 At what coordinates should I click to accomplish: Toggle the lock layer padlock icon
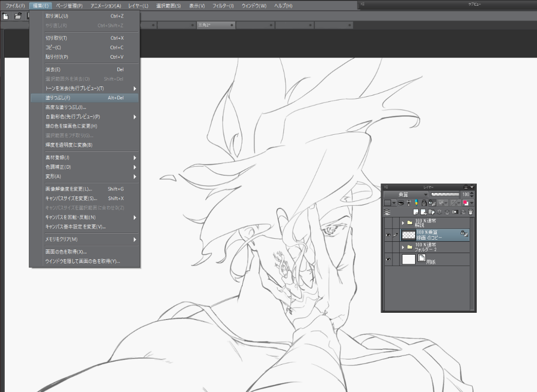tap(424, 203)
